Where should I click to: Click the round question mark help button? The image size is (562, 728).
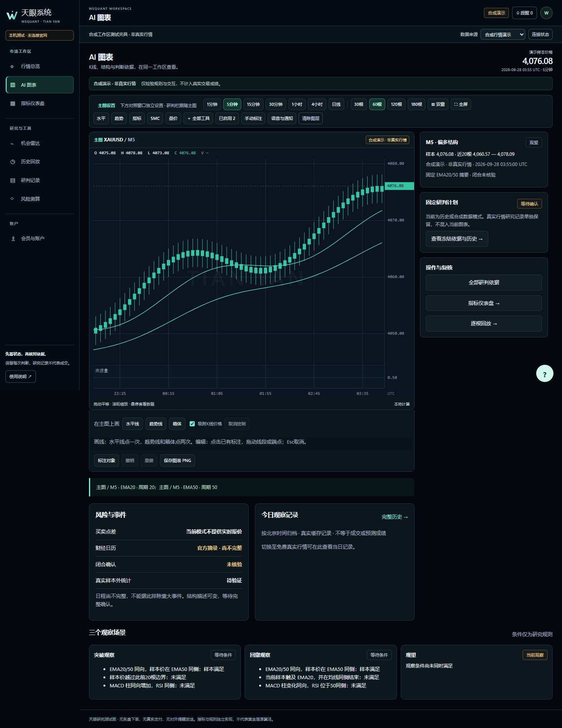[x=545, y=374]
